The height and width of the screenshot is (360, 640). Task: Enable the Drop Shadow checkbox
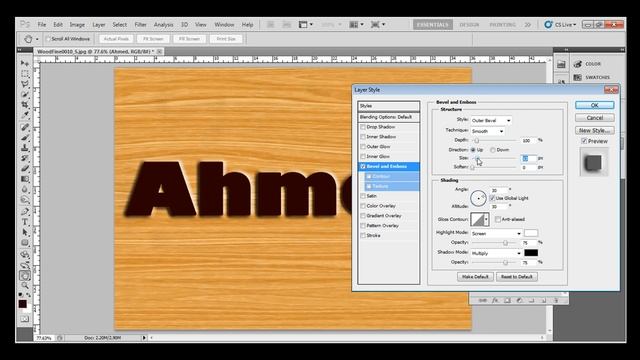(363, 127)
